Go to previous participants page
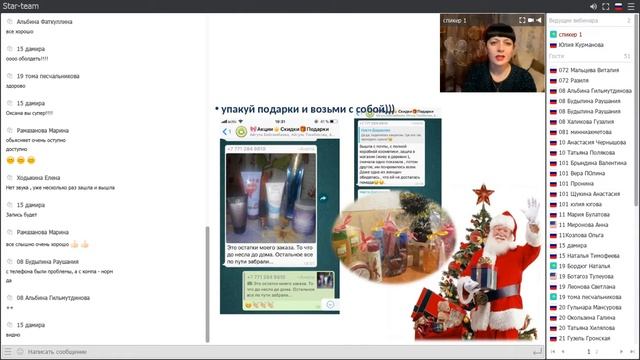 click(x=563, y=351)
